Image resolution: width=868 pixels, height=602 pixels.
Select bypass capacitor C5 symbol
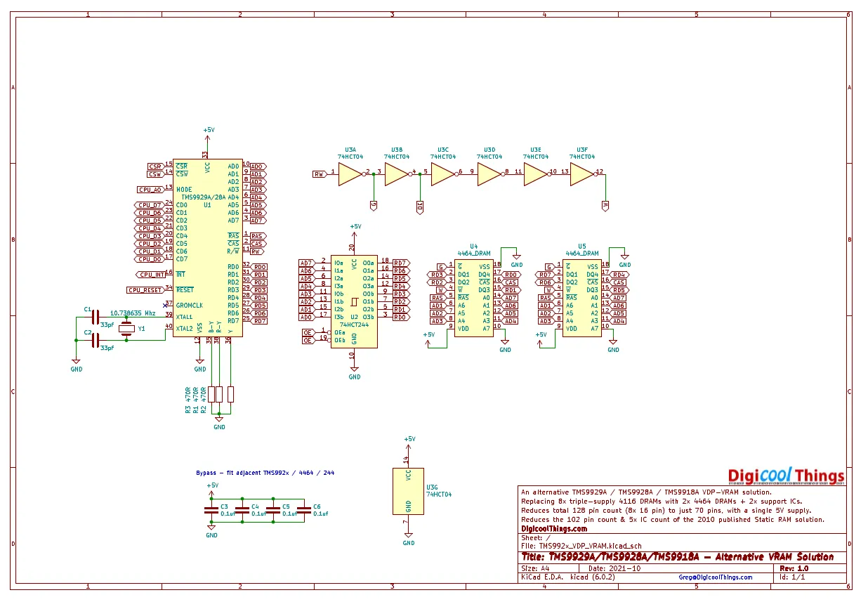[x=273, y=510]
